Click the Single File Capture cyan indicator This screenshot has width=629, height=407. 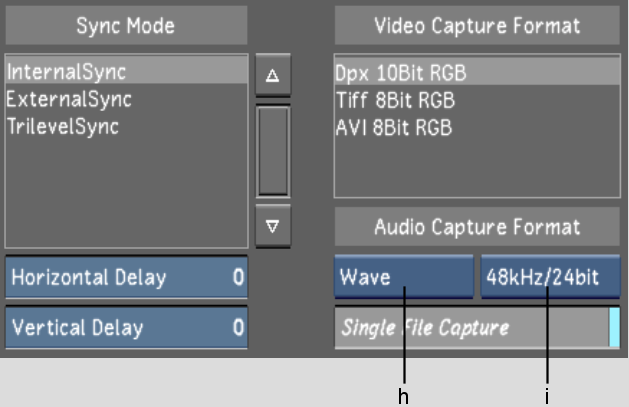(614, 328)
